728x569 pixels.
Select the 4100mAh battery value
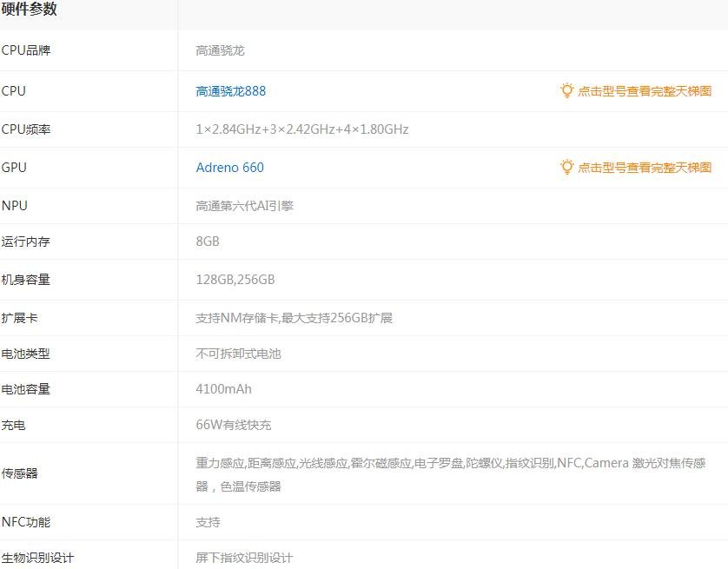(224, 389)
